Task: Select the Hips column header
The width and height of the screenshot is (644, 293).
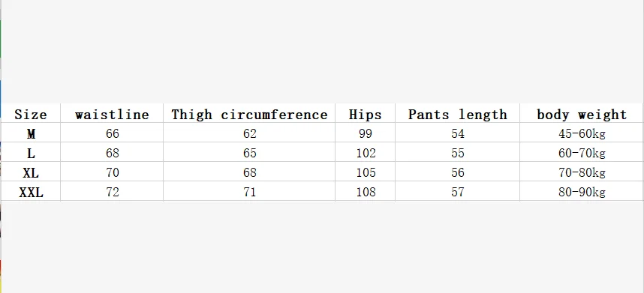Action: (x=365, y=115)
